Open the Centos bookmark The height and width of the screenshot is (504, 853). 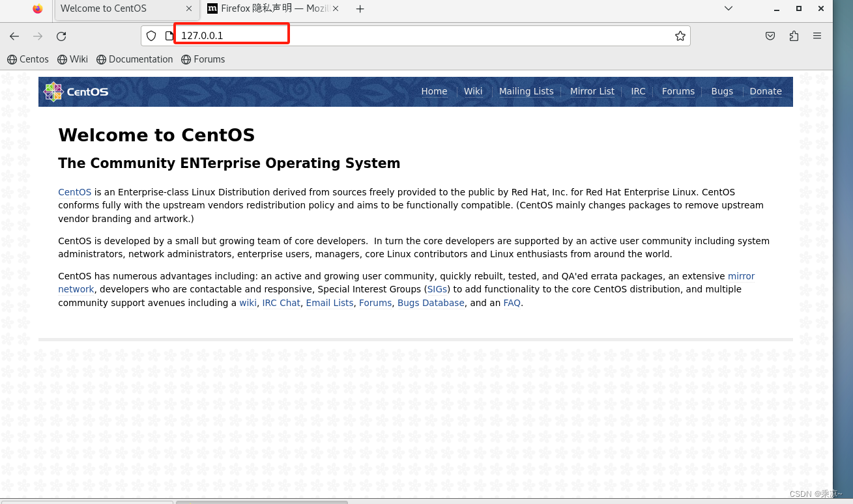(28, 59)
